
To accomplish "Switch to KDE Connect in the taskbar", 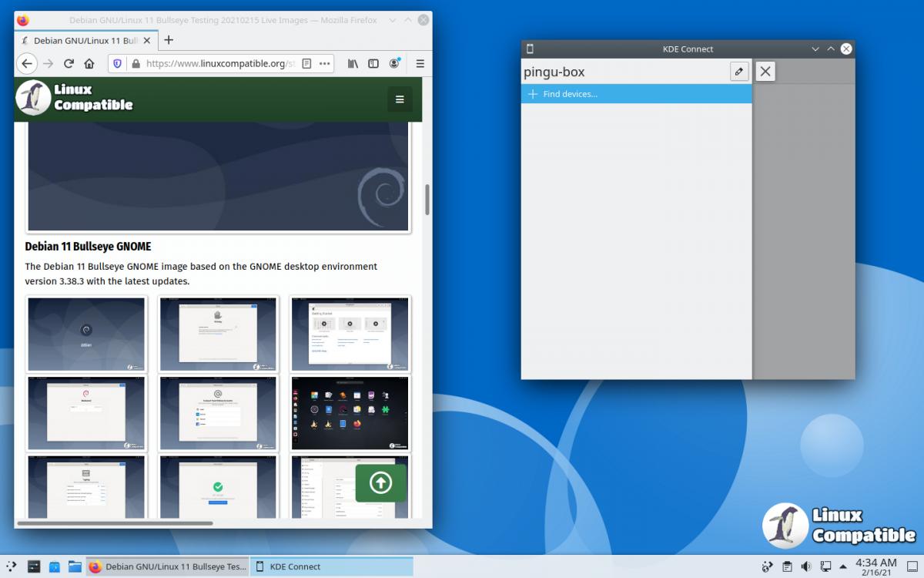I will pyautogui.click(x=331, y=566).
